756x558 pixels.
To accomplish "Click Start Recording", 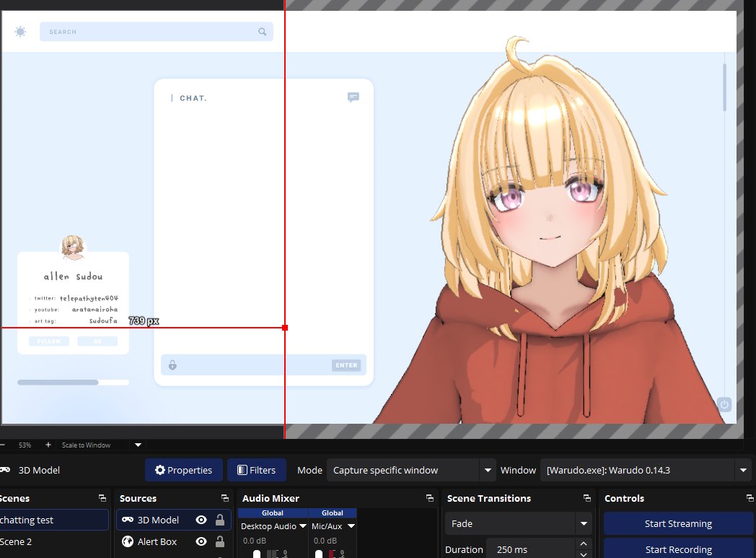I will coord(678,549).
